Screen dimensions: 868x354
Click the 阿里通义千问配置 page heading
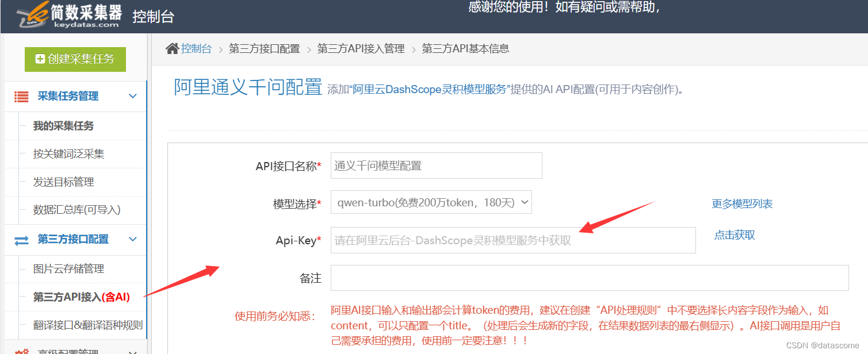(x=248, y=87)
